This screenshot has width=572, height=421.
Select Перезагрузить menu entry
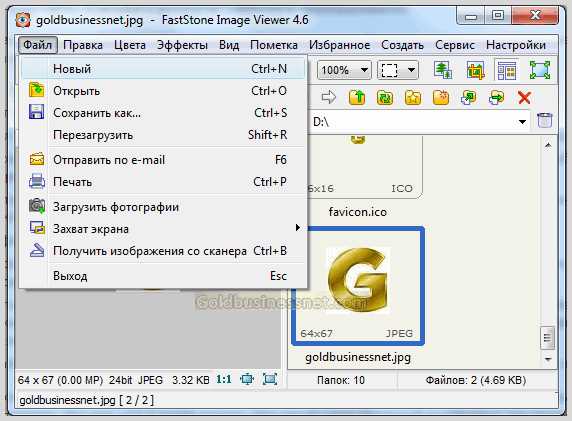163,135
